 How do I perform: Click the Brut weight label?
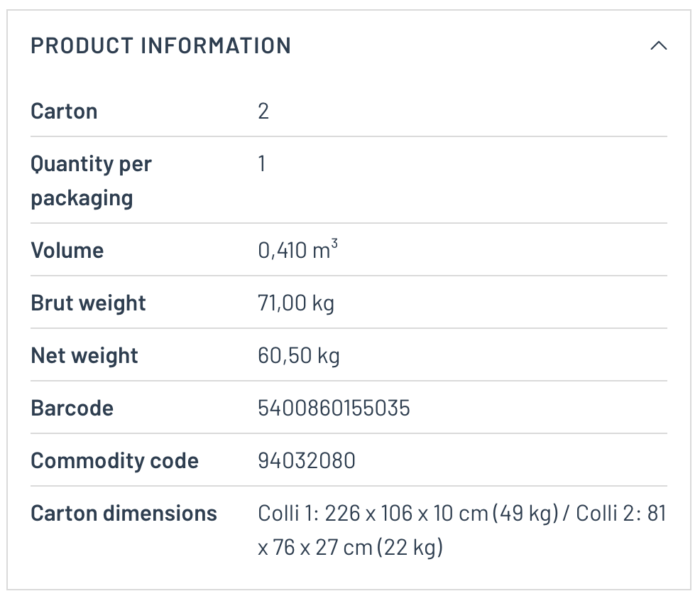pyautogui.click(x=88, y=303)
